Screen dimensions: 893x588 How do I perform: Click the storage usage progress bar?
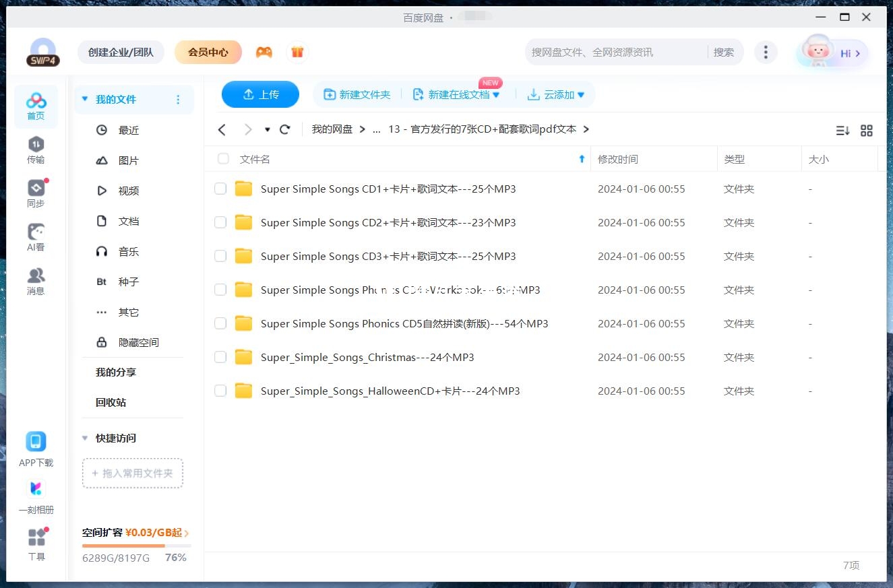pos(135,546)
